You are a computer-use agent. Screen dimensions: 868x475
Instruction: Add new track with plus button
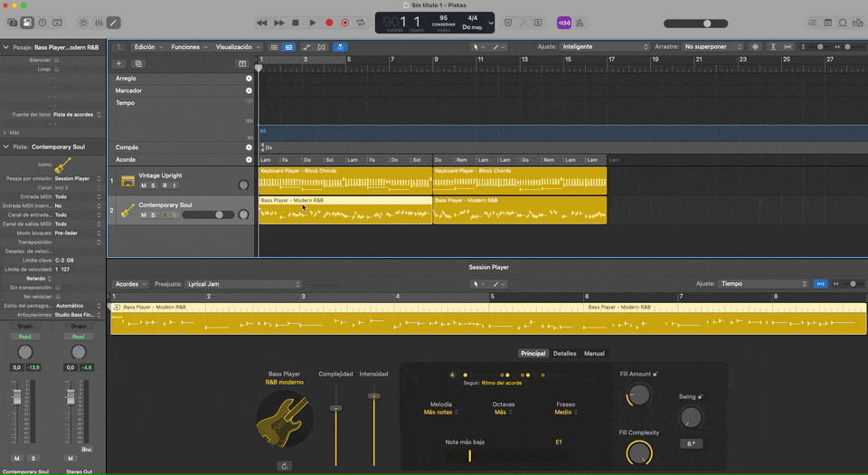click(118, 63)
